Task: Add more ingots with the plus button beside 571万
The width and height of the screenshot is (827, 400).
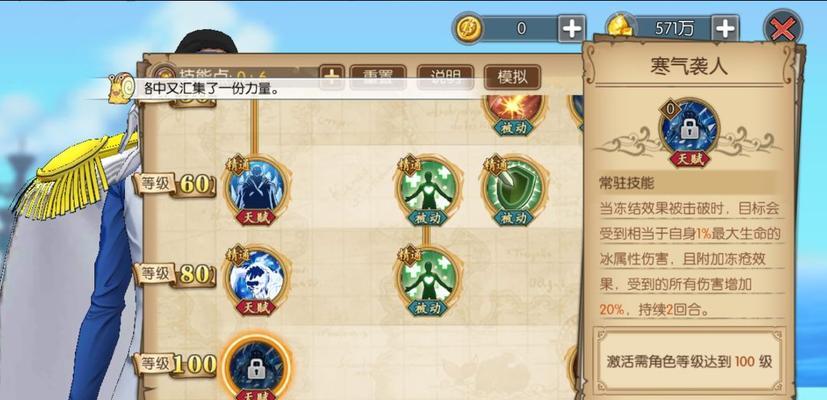Action: click(x=725, y=28)
